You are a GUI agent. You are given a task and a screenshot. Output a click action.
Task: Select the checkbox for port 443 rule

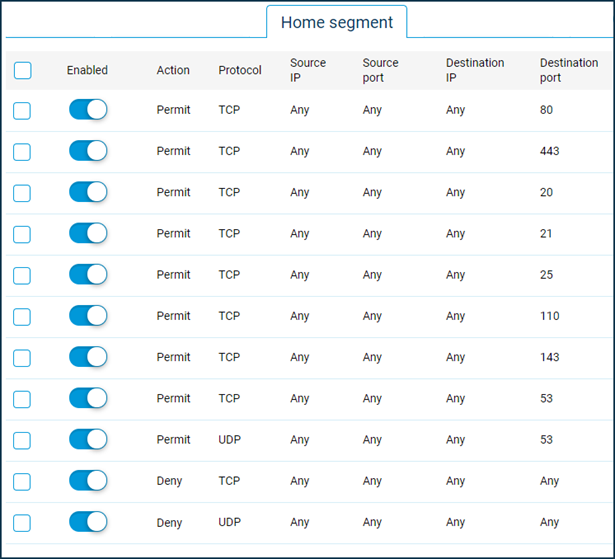[x=22, y=152]
